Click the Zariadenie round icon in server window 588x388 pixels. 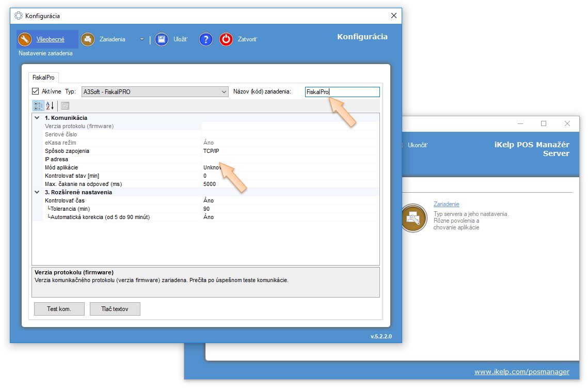pos(414,218)
